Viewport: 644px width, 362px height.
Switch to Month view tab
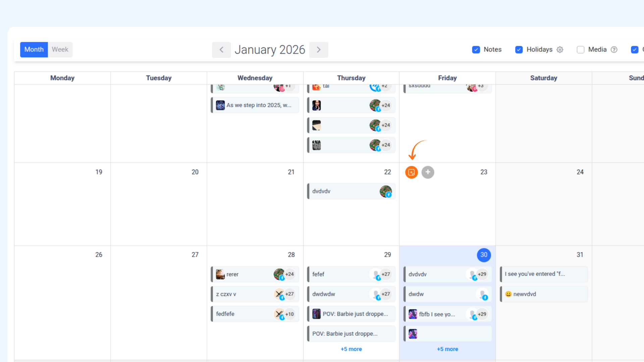(34, 50)
